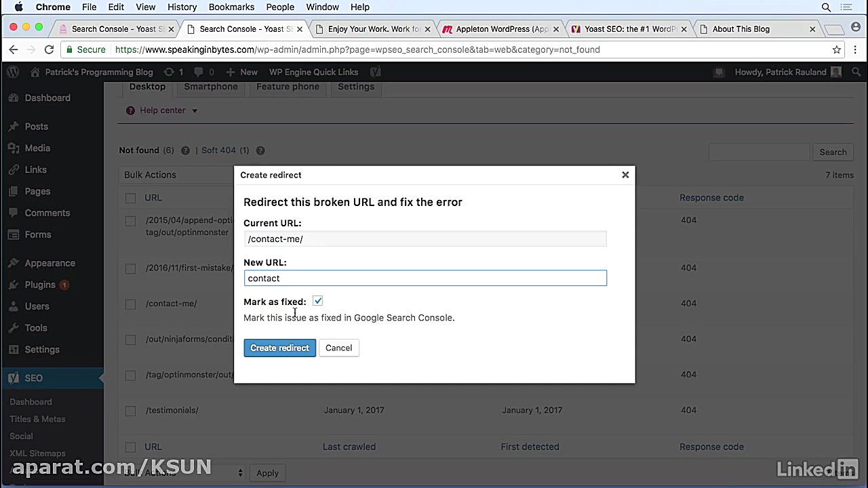Click the Yoast icon in admin bar
The height and width of the screenshot is (488, 868).
pos(376,72)
